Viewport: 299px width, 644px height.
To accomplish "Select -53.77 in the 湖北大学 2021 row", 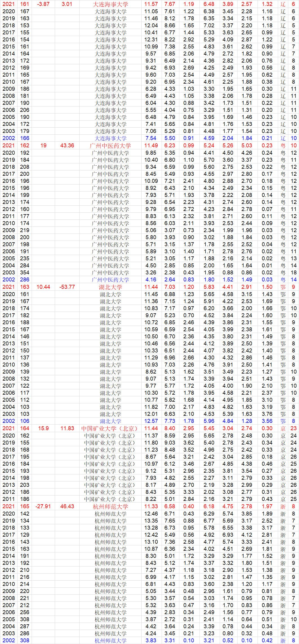I will point(67,287).
